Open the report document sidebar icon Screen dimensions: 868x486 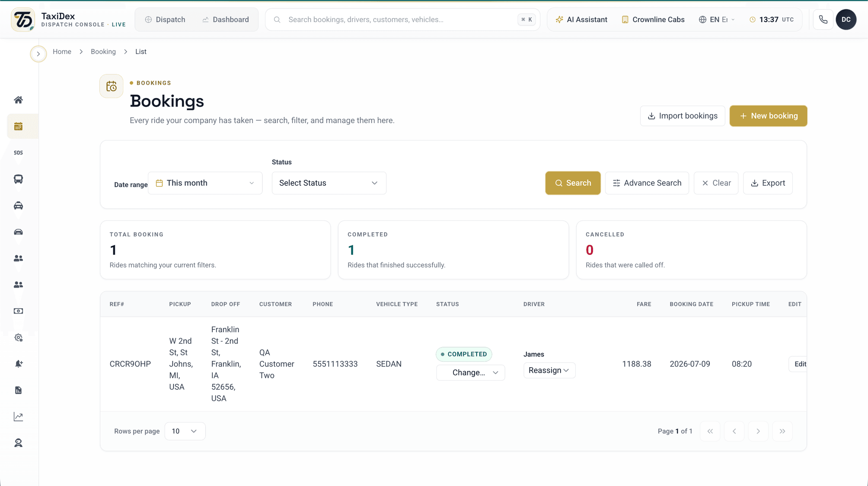18,390
